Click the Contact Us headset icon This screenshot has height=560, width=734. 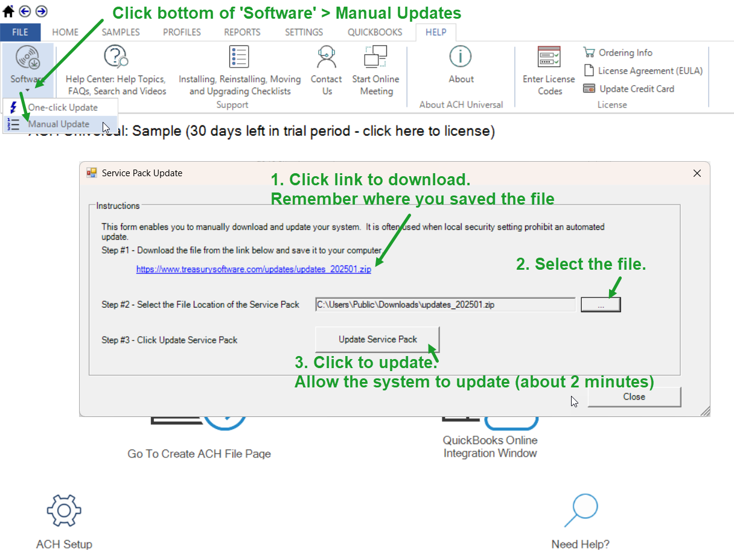(x=327, y=57)
